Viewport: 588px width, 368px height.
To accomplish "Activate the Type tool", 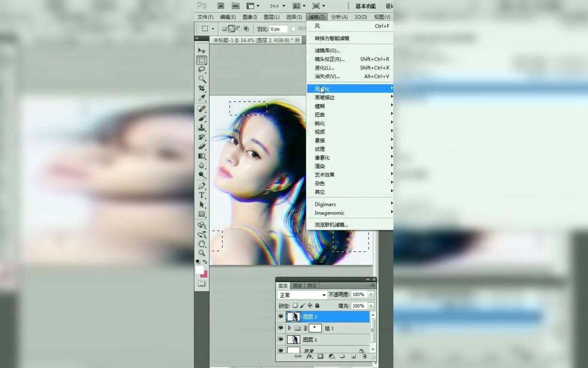I will coord(202,195).
